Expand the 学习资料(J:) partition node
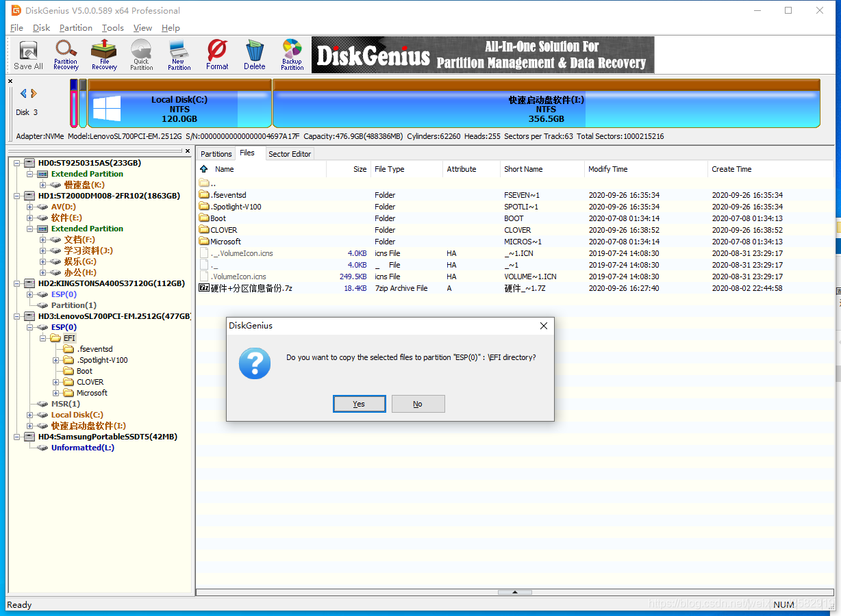This screenshot has height=616, width=841. [x=42, y=251]
